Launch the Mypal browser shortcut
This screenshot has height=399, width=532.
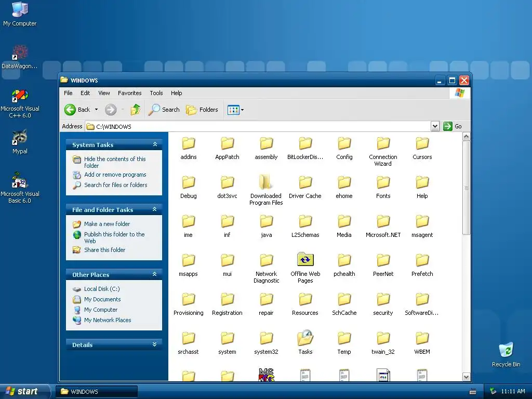(x=20, y=142)
